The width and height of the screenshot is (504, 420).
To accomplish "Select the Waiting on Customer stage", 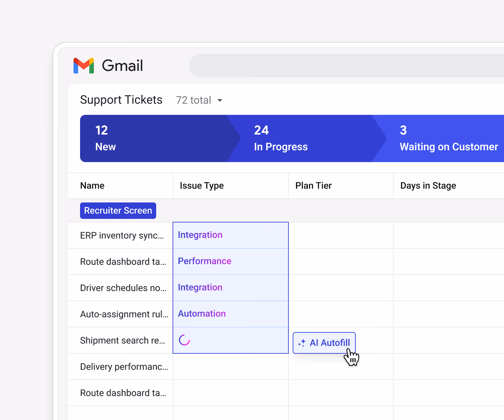I will click(438, 138).
